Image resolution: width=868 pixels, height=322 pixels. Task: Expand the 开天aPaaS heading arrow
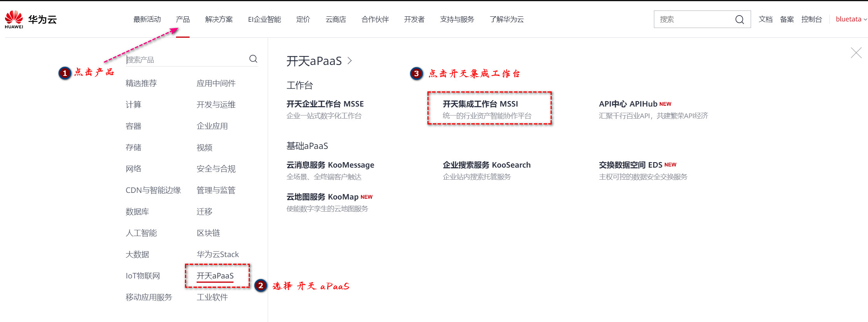pyautogui.click(x=350, y=61)
